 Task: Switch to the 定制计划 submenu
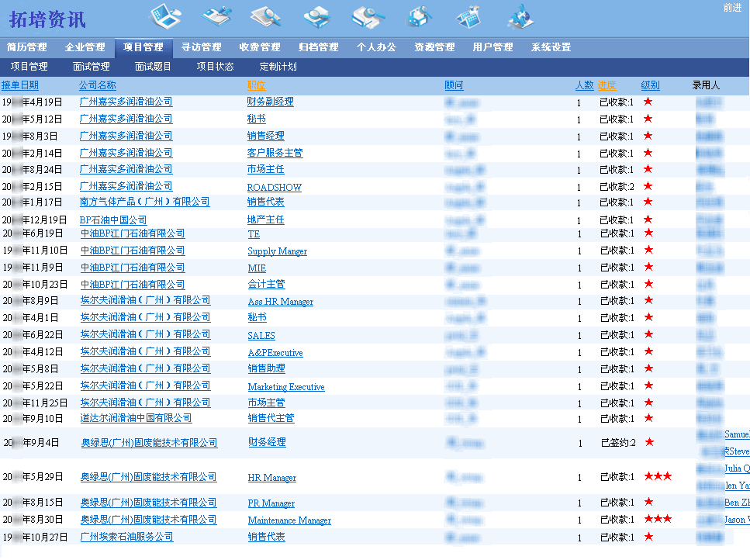pyautogui.click(x=278, y=67)
